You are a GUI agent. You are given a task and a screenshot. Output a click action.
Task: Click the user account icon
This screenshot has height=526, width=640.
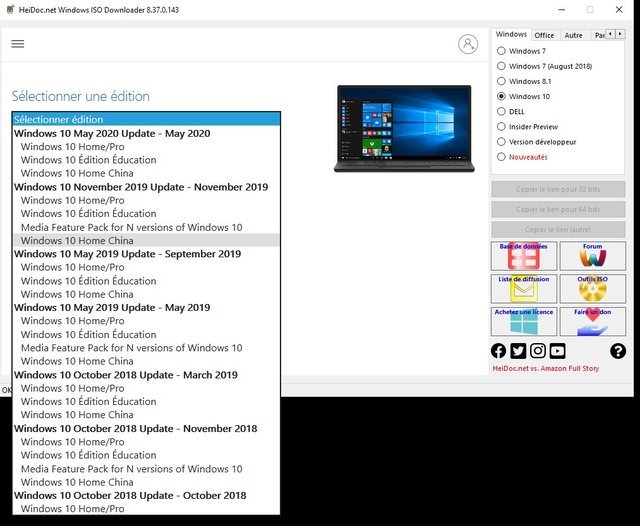468,44
